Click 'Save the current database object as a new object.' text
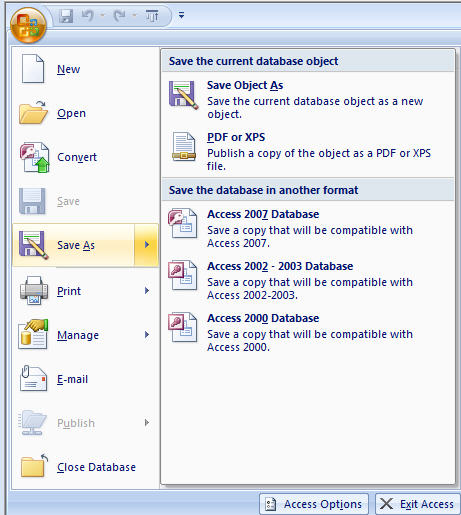Screen dimensions: 461x515 315,108
